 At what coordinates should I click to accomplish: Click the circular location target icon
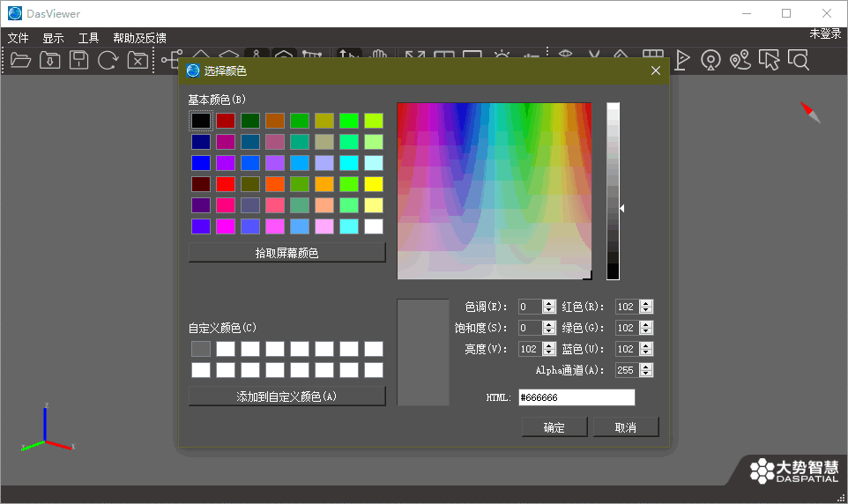710,60
